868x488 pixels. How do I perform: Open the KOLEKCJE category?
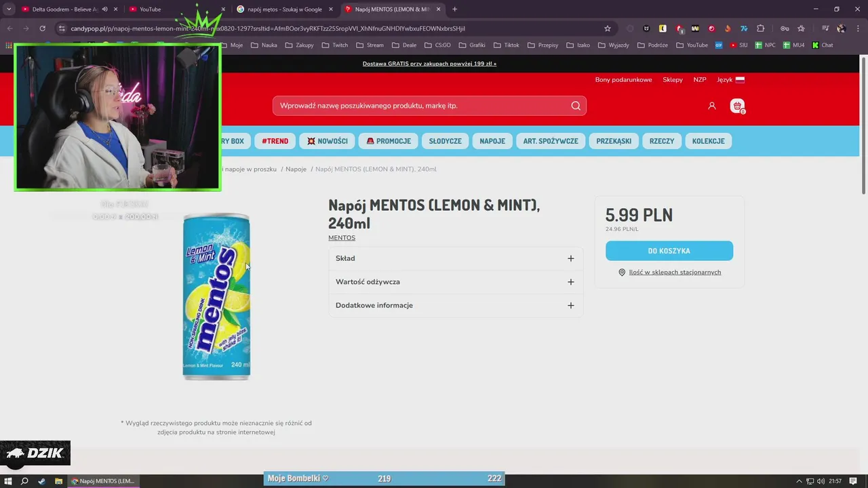click(709, 141)
